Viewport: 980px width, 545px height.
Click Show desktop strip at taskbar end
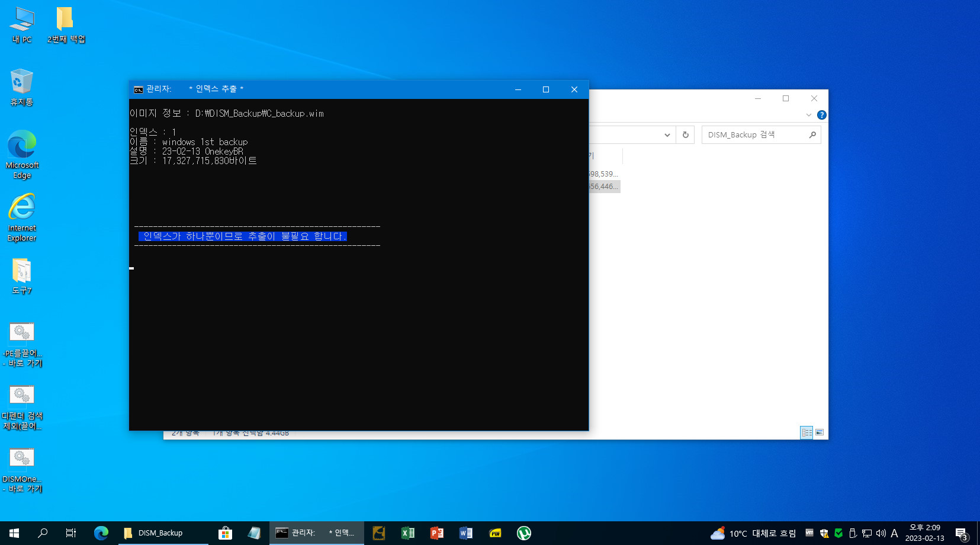(x=978, y=533)
